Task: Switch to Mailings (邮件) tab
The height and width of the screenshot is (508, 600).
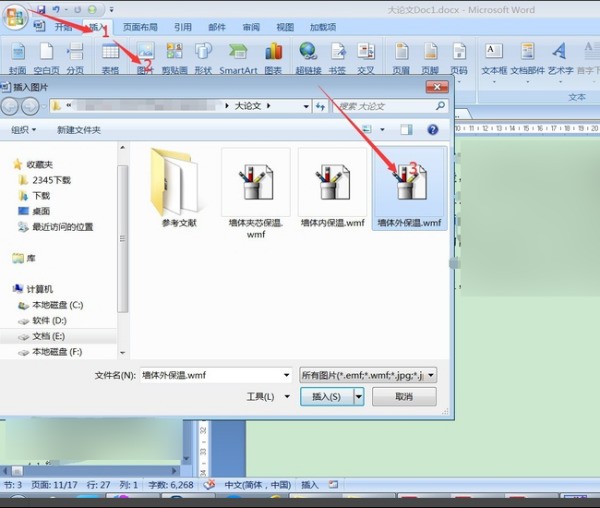Action: point(217,27)
